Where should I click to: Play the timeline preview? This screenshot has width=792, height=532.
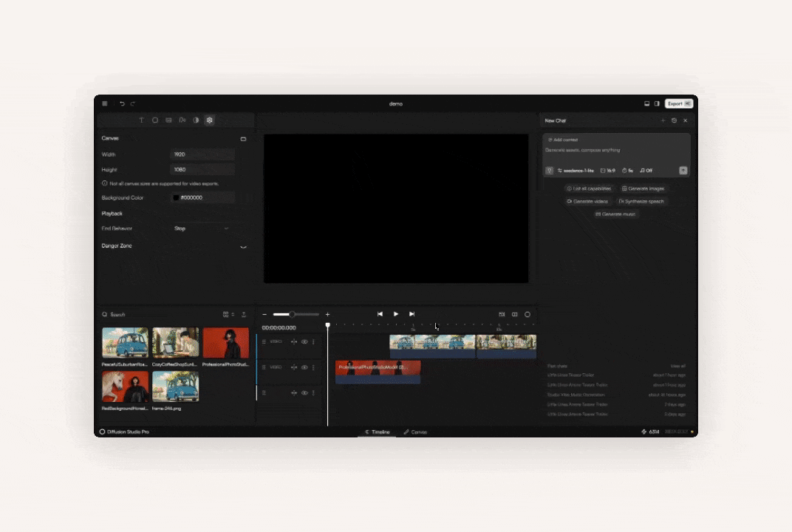[x=396, y=314]
